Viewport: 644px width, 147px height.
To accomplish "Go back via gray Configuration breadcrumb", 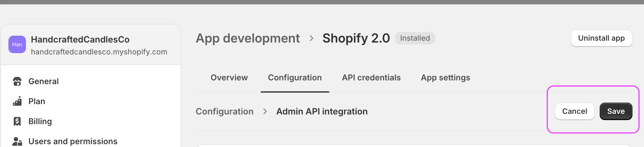I will click(x=224, y=111).
